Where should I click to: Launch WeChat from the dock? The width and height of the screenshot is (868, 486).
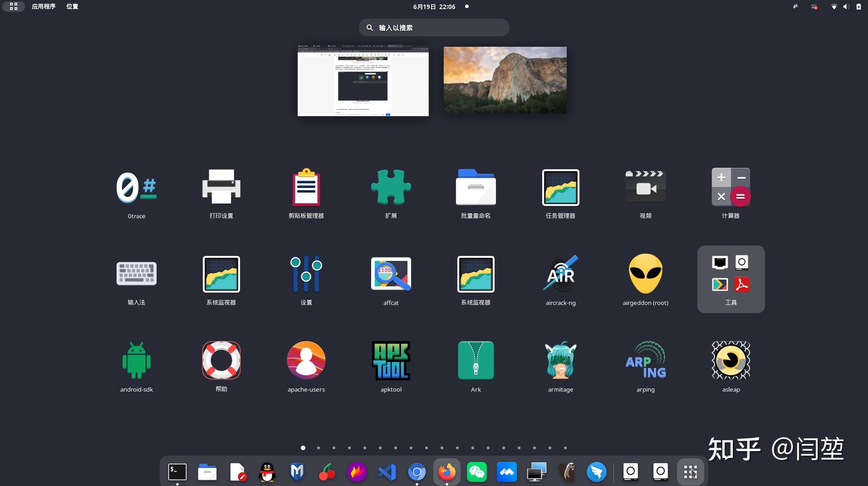pos(477,471)
